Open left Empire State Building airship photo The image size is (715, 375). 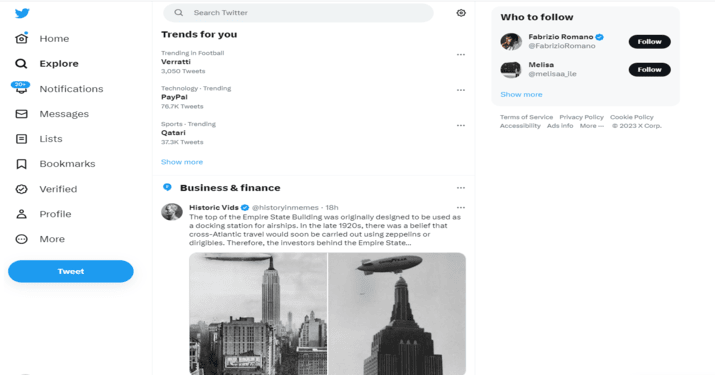click(x=258, y=314)
